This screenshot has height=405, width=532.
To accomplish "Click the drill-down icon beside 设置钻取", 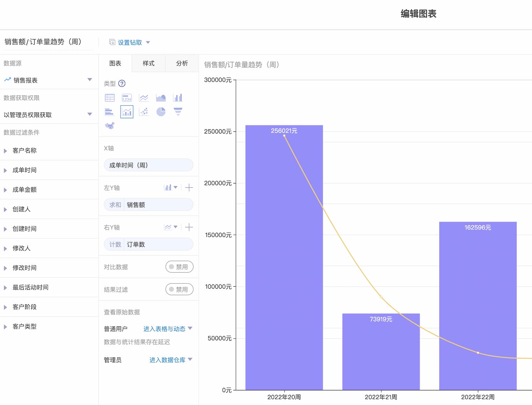I will click(x=112, y=42).
